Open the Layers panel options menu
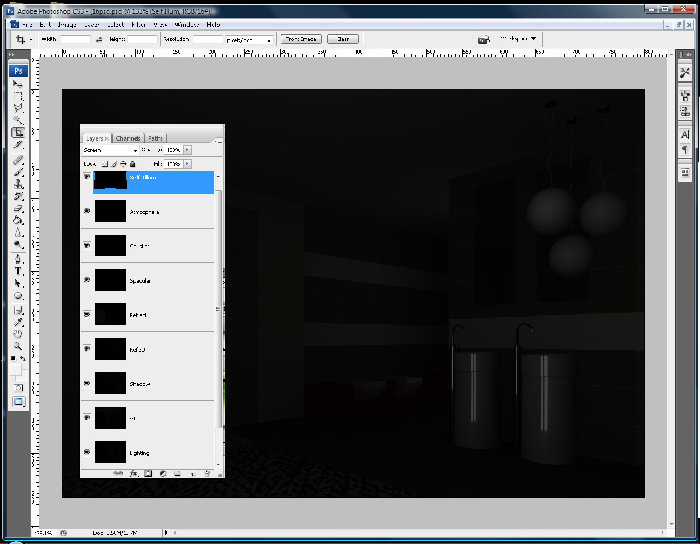The image size is (700, 544). tap(217, 141)
